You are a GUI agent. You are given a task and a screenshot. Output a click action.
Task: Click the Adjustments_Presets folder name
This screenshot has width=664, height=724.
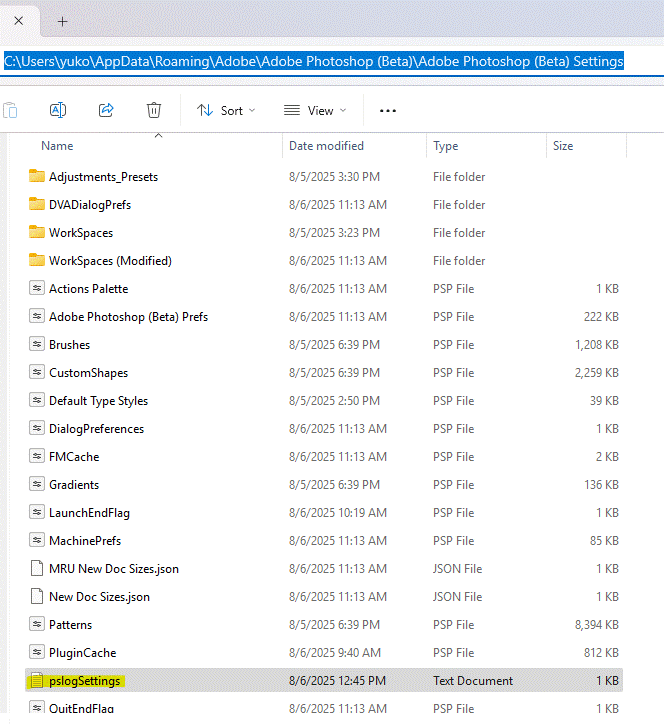[x=103, y=177]
